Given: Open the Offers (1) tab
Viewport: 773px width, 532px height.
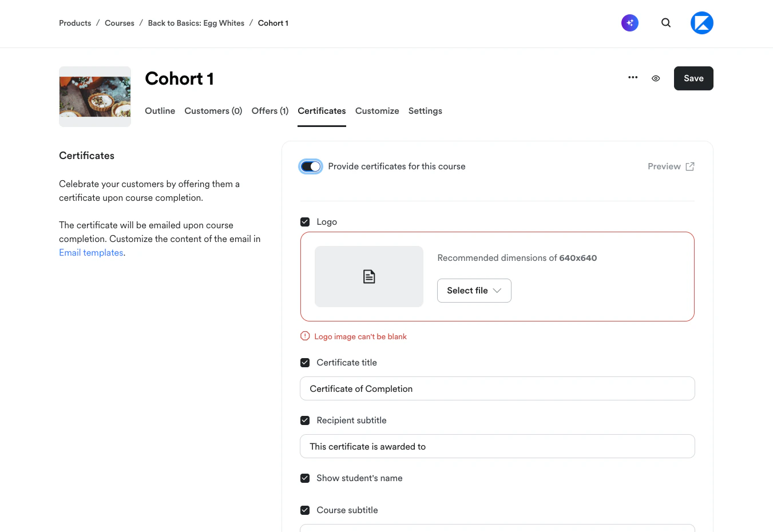Looking at the screenshot, I should [x=270, y=111].
